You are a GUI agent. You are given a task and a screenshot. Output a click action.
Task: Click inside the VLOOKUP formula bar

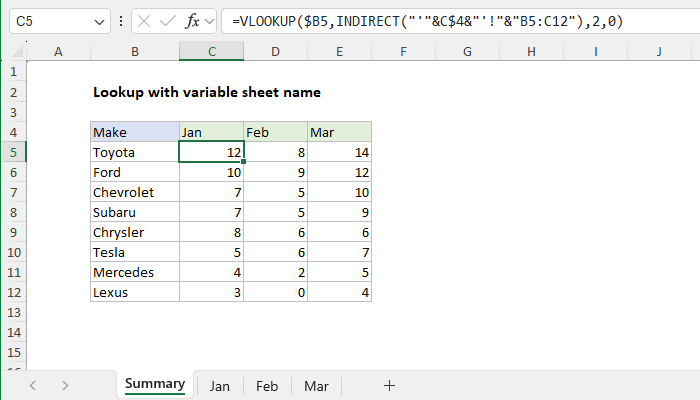[460, 21]
